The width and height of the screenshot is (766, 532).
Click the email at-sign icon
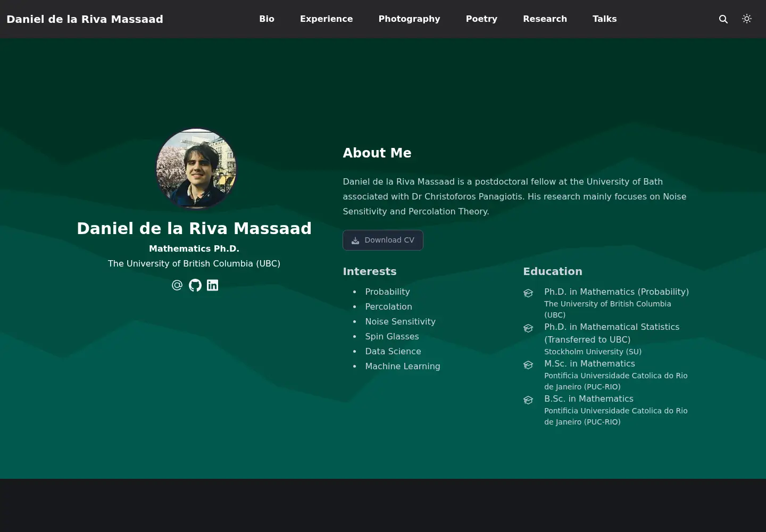[x=177, y=285]
